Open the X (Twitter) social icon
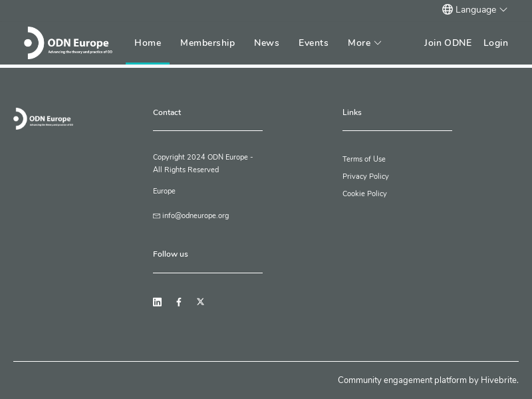Image resolution: width=532 pixels, height=399 pixels. tap(200, 302)
